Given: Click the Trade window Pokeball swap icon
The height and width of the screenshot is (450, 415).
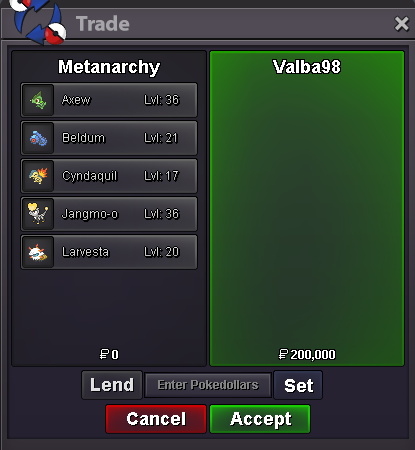Looking at the screenshot, I should (38, 21).
